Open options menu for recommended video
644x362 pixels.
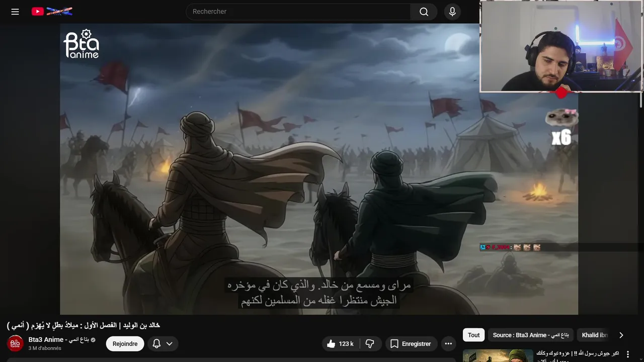coord(627,354)
